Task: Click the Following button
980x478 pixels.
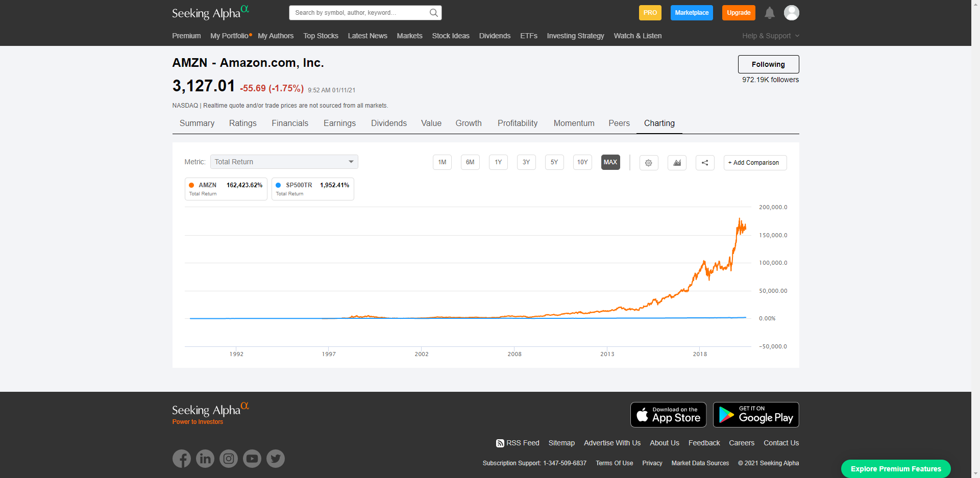Action: pyautogui.click(x=768, y=64)
